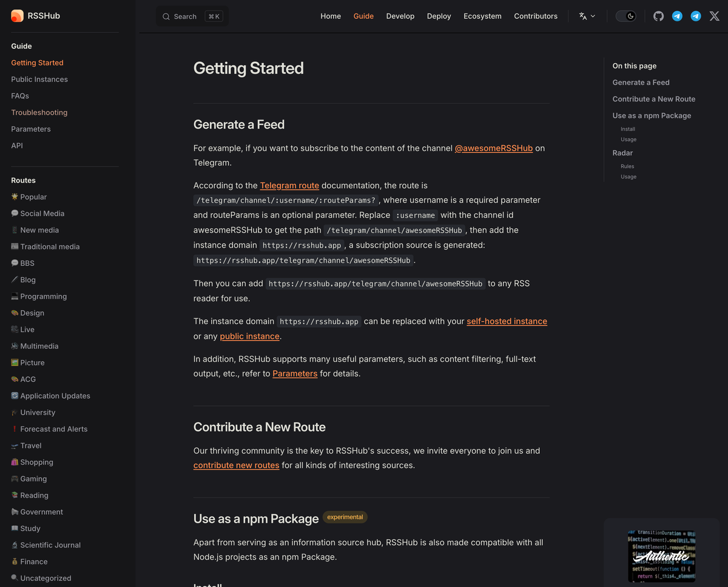
Task: Click the first Telegram icon in navbar
Action: point(677,16)
